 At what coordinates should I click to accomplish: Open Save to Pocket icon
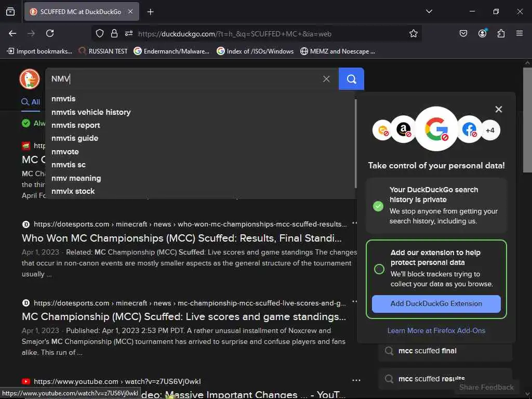463,33
